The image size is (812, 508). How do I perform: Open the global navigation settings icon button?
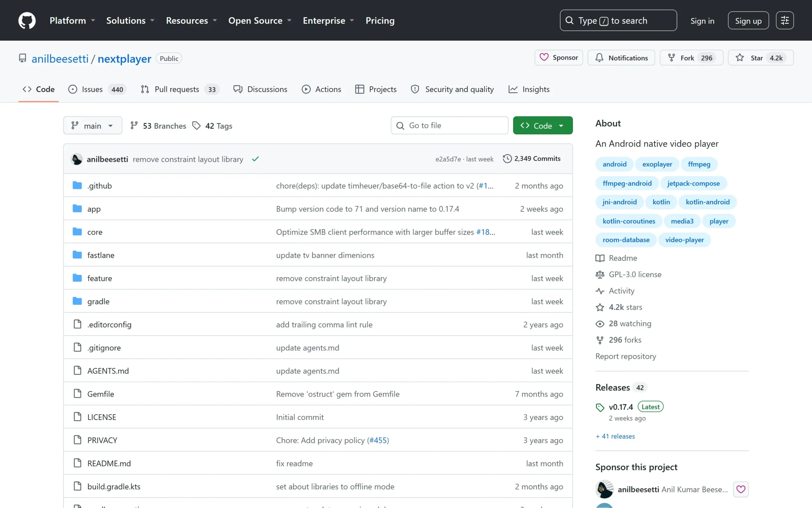(785, 21)
